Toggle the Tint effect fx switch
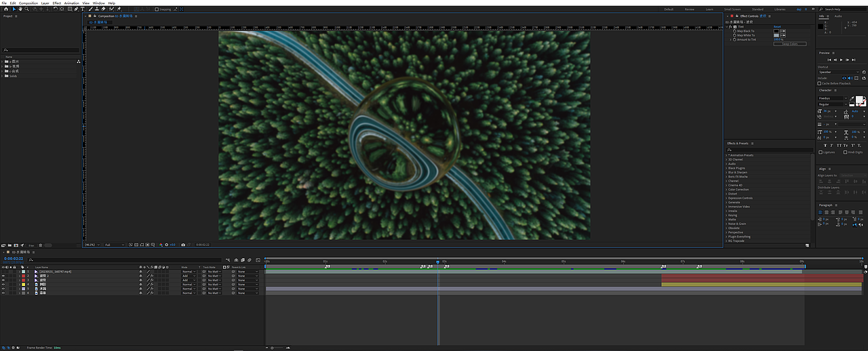Viewport: 868px width, 351px height. [x=730, y=26]
